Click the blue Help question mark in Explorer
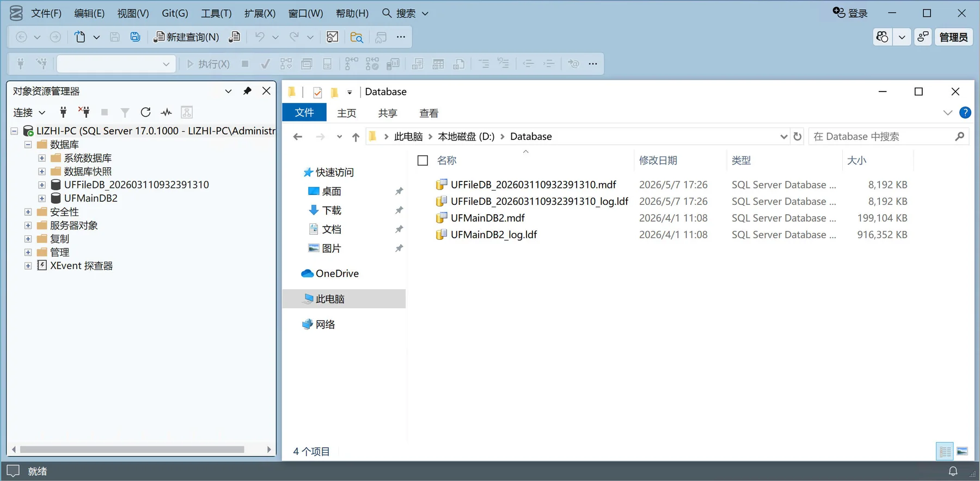 click(x=965, y=113)
